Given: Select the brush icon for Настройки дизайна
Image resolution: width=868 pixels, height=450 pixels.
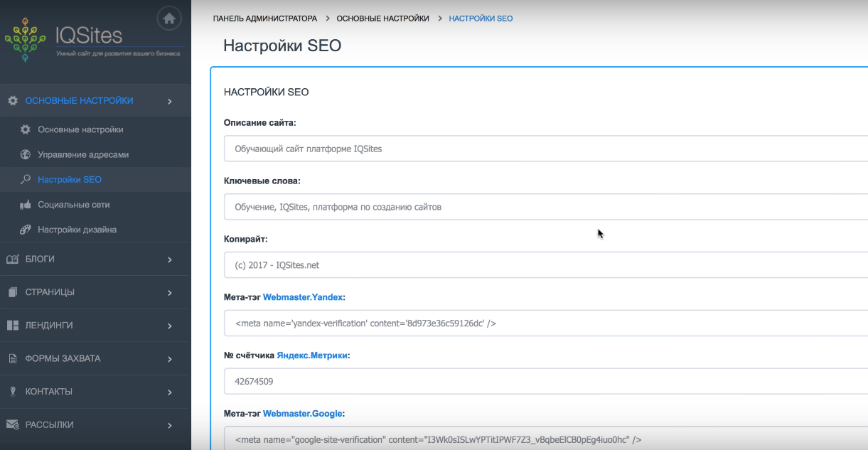Looking at the screenshot, I should (x=25, y=229).
